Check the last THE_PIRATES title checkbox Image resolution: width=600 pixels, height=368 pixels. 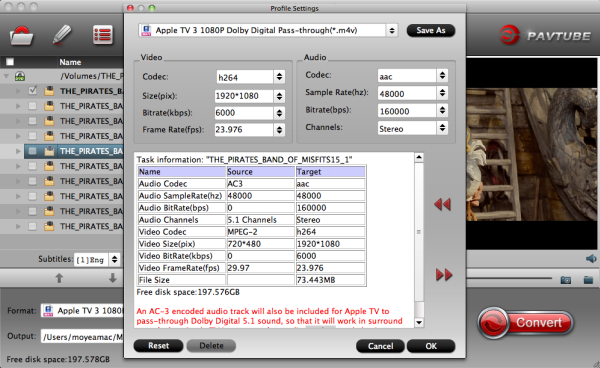tap(33, 226)
